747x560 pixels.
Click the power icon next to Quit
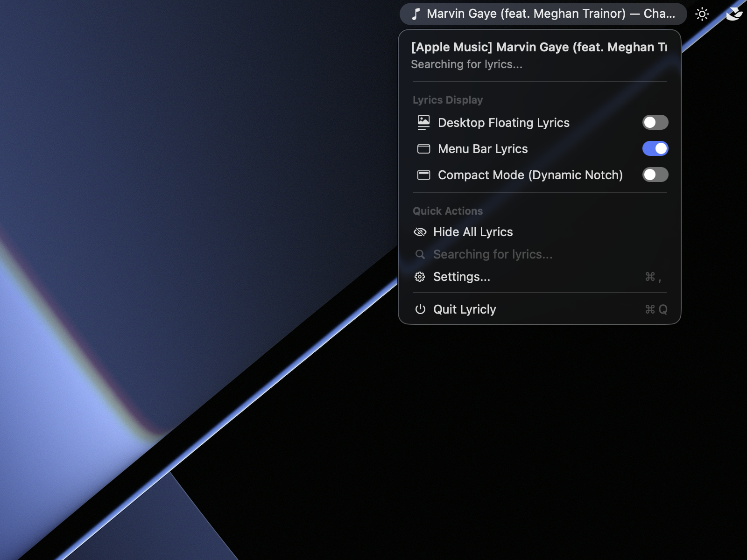420,309
